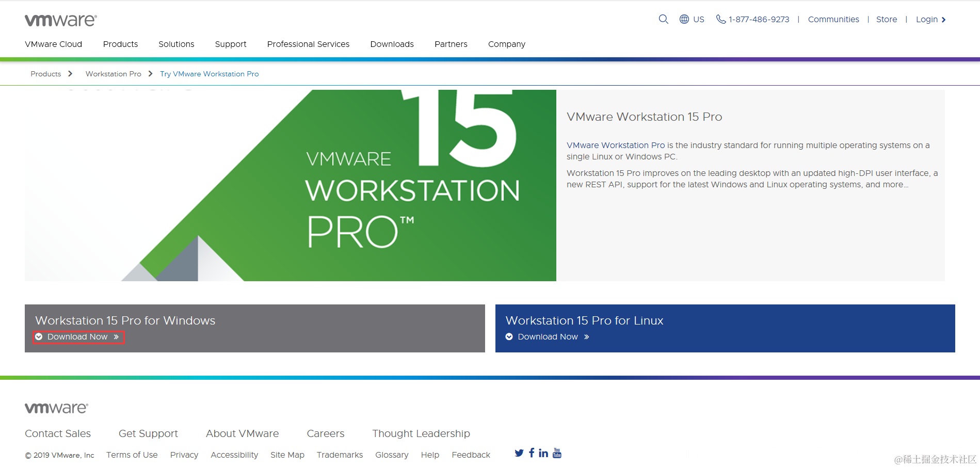The height and width of the screenshot is (468, 980).
Task: Open VMware's Facebook page icon
Action: [532, 453]
